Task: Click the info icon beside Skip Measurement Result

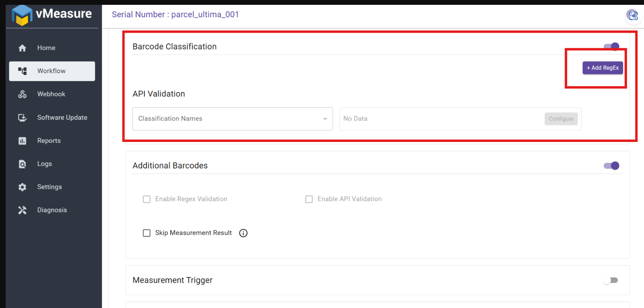Action: click(x=243, y=233)
